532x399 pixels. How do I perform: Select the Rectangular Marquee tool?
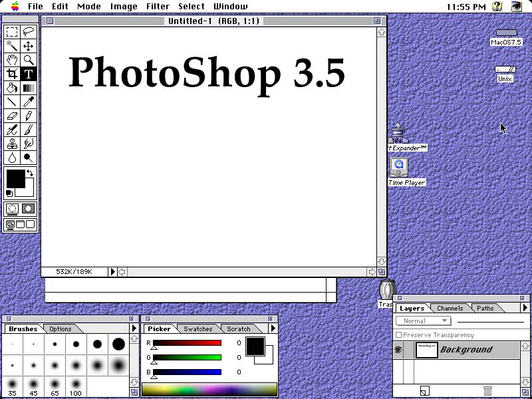[x=12, y=32]
